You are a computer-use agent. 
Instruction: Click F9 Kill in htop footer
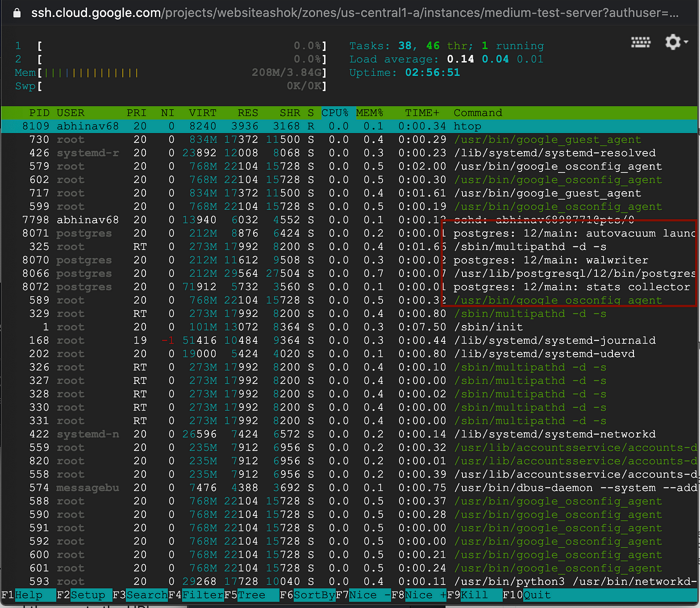click(x=474, y=595)
